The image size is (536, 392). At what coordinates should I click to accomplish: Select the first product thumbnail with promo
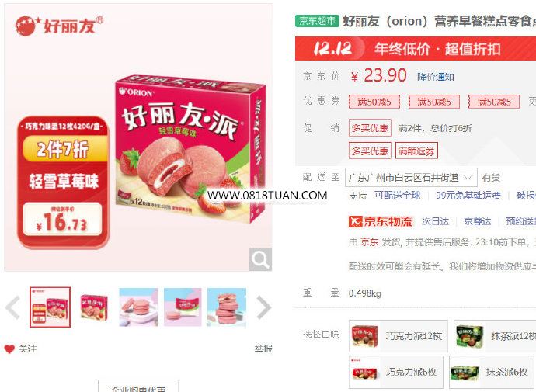coord(50,307)
